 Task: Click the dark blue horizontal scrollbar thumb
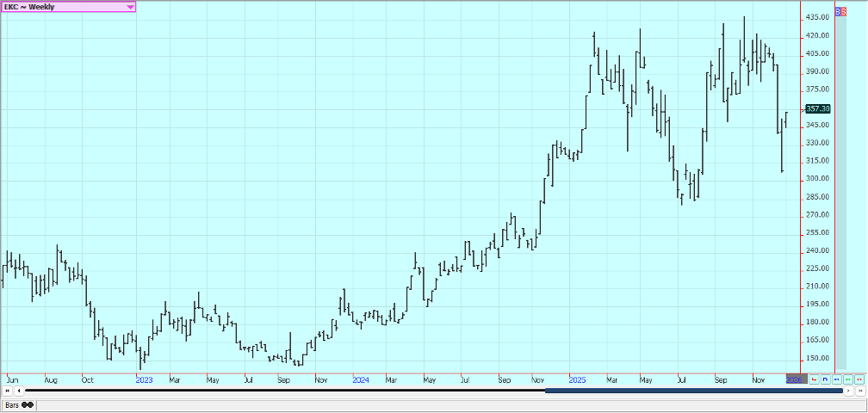pyautogui.click(x=693, y=391)
